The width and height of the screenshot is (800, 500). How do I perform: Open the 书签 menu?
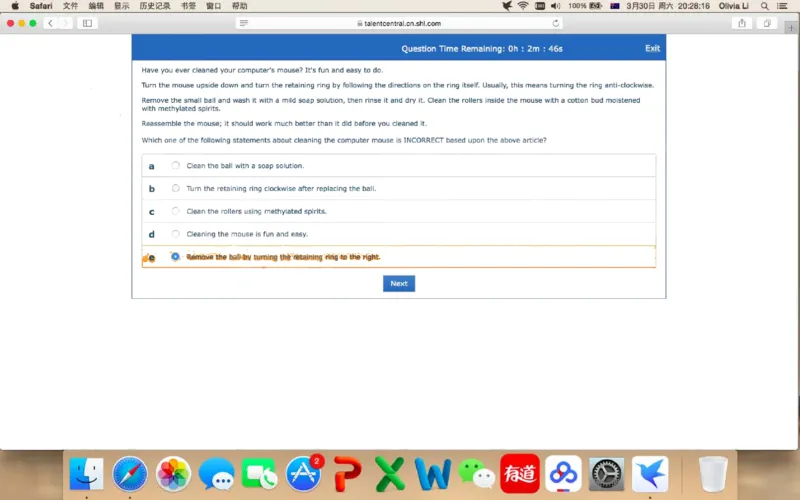pos(188,6)
